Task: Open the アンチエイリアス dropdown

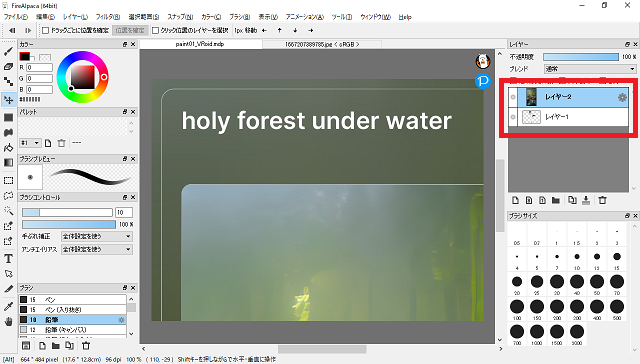Action: point(97,249)
